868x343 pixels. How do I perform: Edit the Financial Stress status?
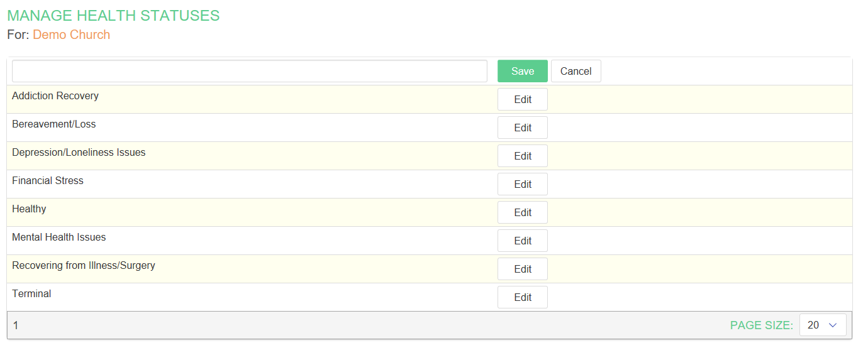click(x=522, y=184)
